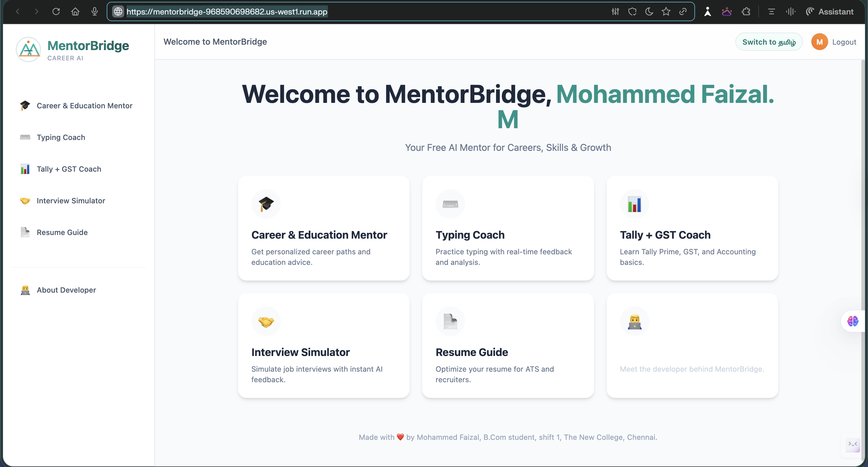Toggle dark mode with the moon icon
The height and width of the screenshot is (467, 868).
[x=649, y=11]
